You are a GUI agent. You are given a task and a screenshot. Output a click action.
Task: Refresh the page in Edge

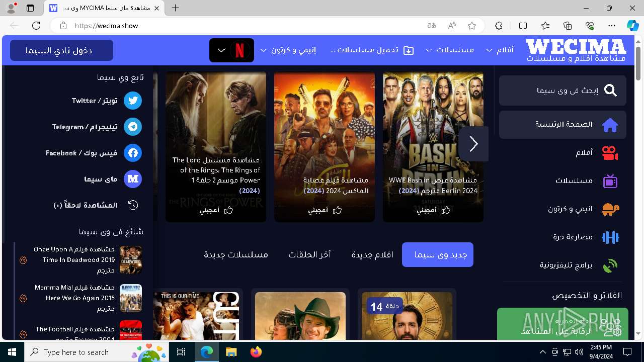(36, 26)
